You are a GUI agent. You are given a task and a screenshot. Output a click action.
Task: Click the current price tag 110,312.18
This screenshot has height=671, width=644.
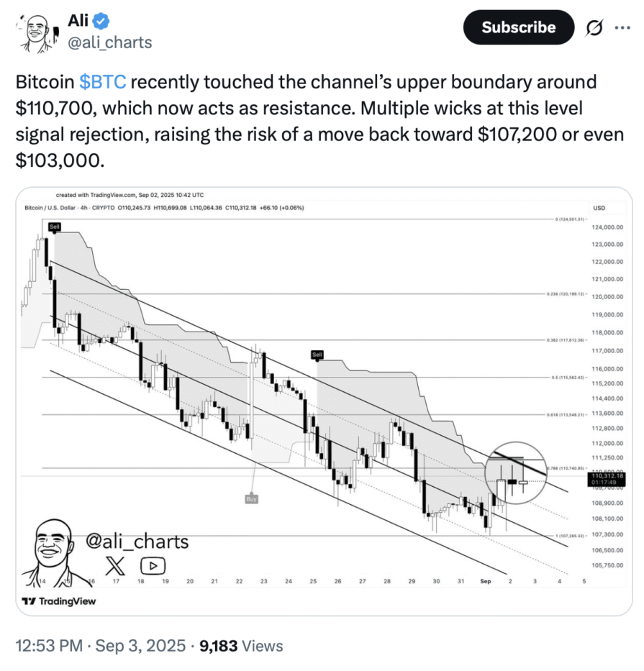coord(607,479)
